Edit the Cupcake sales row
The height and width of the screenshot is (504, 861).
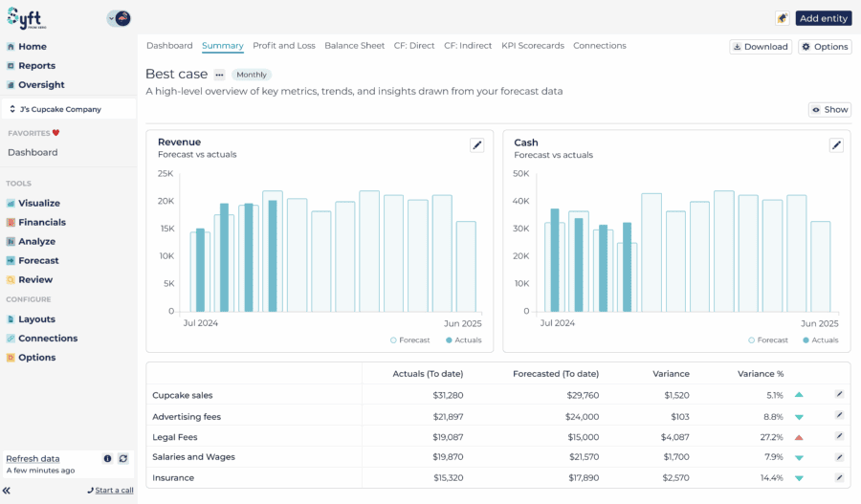pyautogui.click(x=839, y=394)
